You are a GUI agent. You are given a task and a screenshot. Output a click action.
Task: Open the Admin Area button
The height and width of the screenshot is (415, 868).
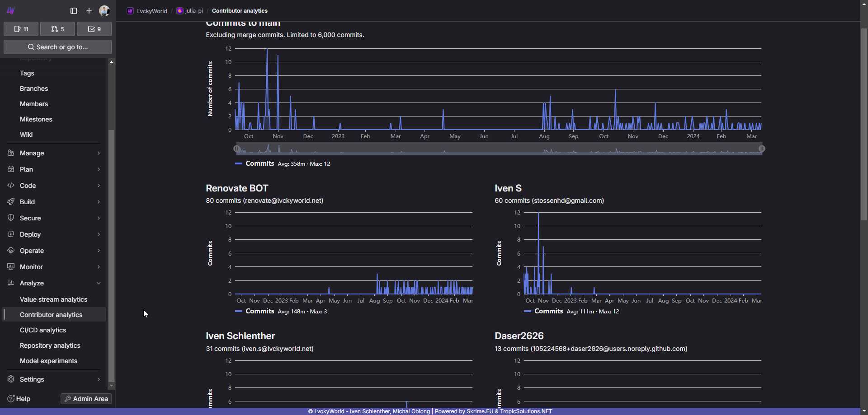86,399
